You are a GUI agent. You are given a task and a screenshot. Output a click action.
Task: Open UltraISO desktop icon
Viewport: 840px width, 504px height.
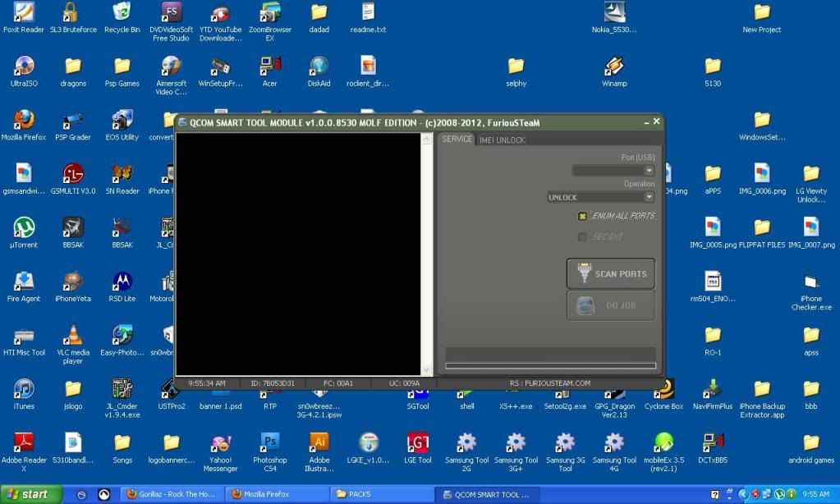click(24, 66)
